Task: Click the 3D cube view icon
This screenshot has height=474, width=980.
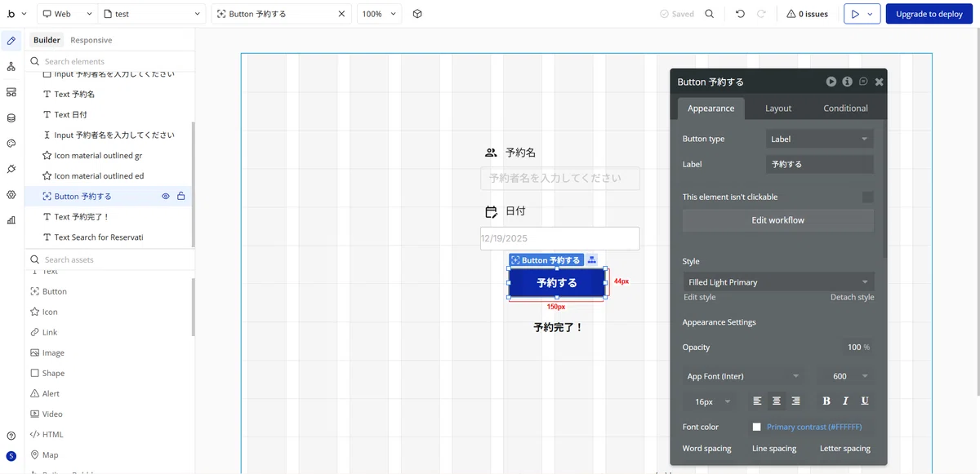Action: point(417,14)
